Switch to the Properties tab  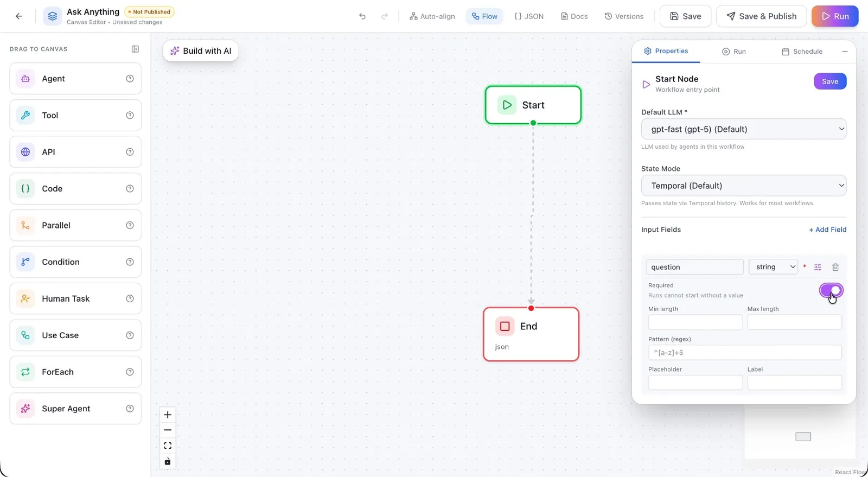pyautogui.click(x=666, y=51)
